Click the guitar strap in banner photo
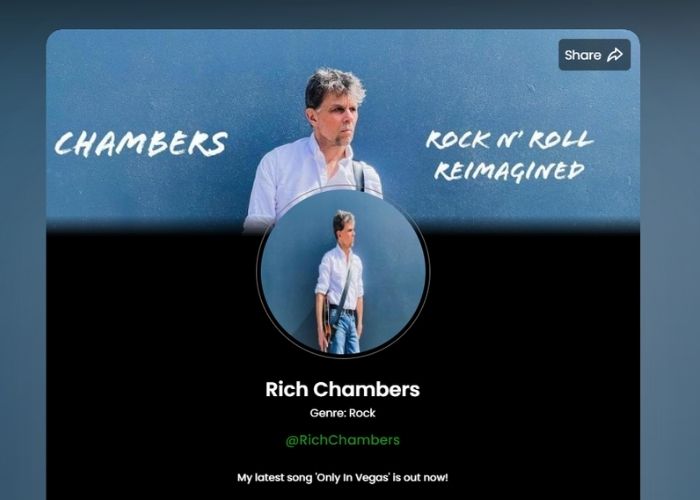Screen dimensions: 700x500 point(360,175)
